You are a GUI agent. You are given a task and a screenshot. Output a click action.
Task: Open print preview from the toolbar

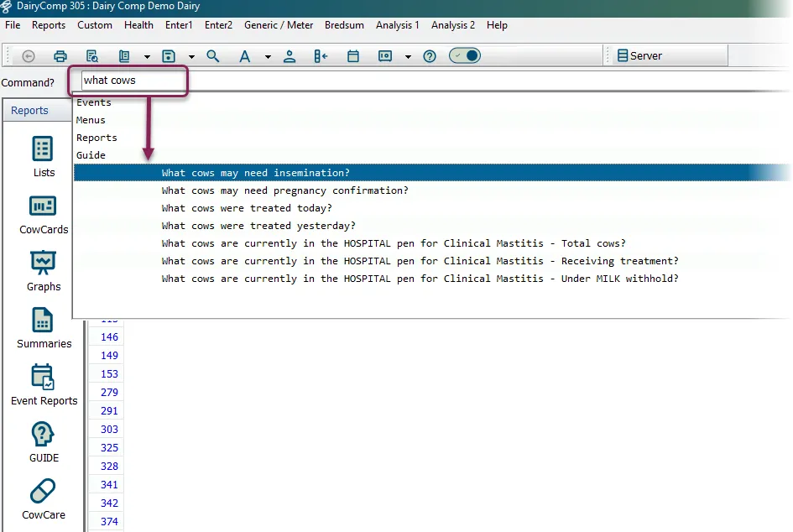(92, 56)
